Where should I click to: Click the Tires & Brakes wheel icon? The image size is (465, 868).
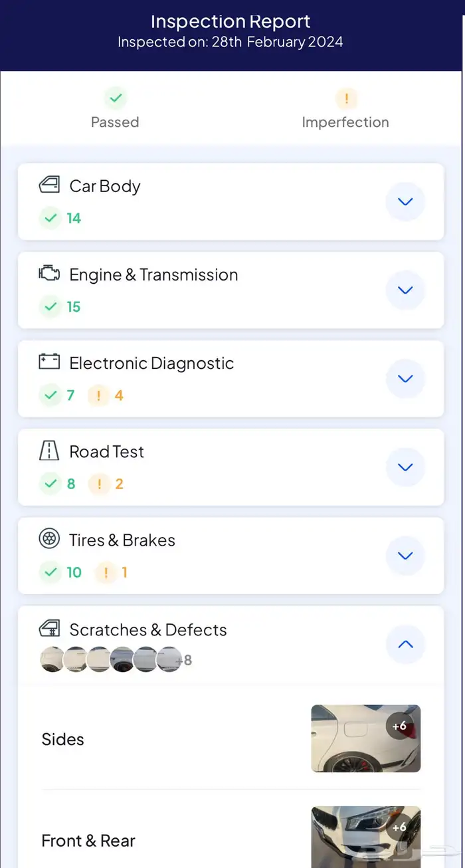pos(49,539)
